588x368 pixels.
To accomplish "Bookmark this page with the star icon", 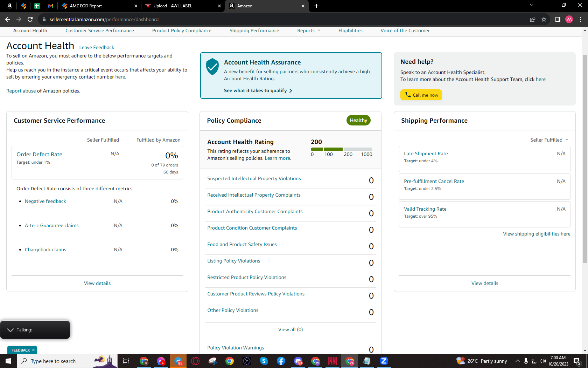I will click(x=544, y=19).
